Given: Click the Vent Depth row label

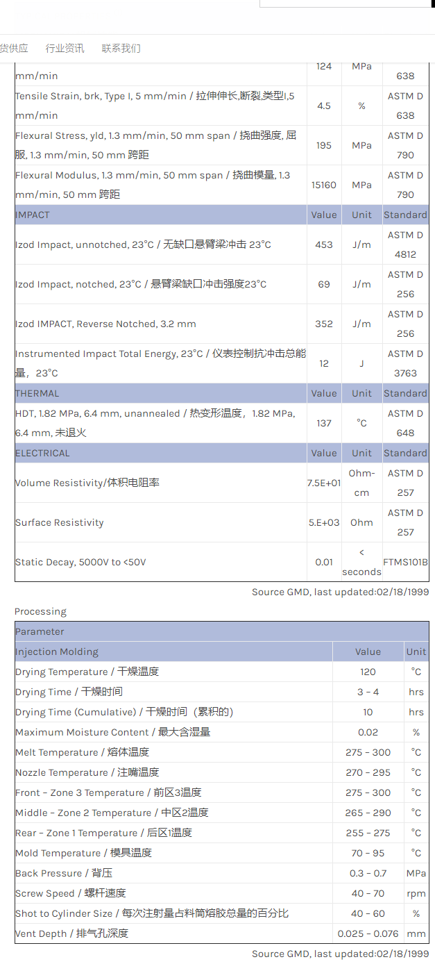Looking at the screenshot, I should pos(71,933).
